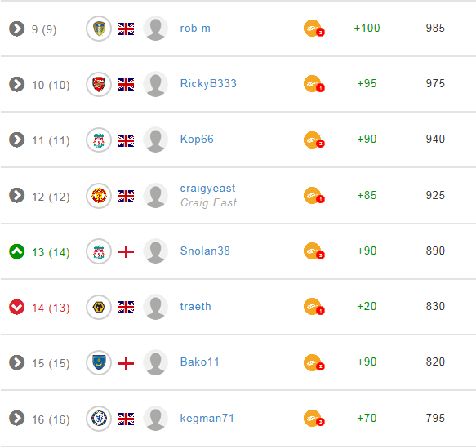Click the Leeds club badge beside rob m
476x448 pixels.
(99, 29)
